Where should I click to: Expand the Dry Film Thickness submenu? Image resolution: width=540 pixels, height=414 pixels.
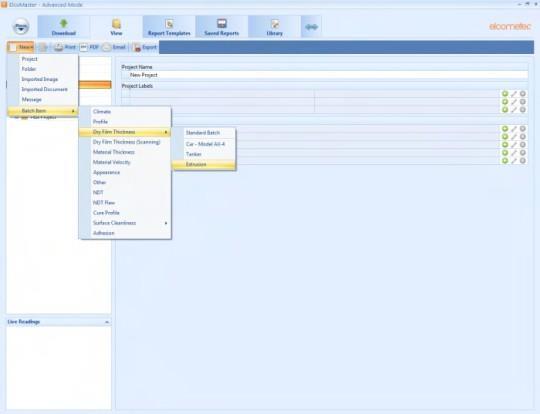(x=125, y=132)
